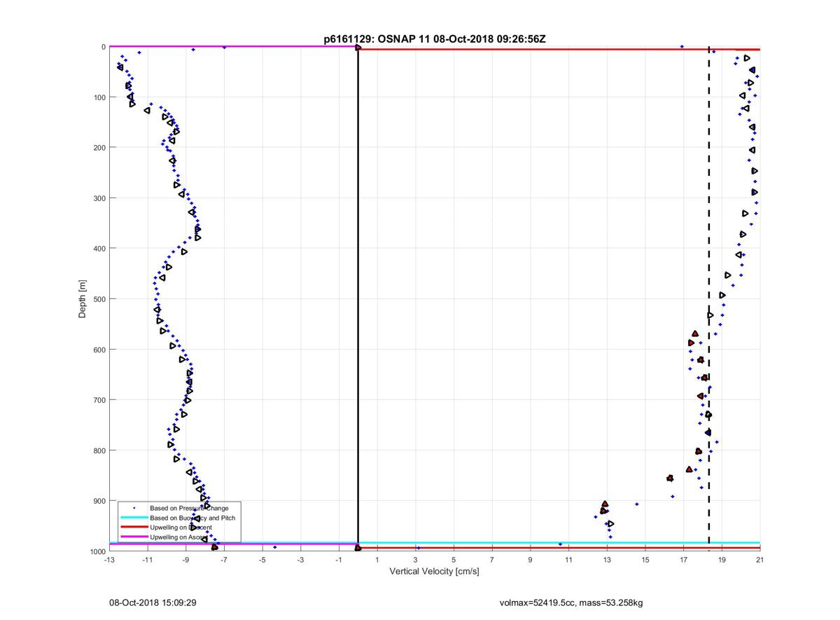The image size is (840, 620).
Task: Click depth tick label '0'
Action: tap(104, 47)
